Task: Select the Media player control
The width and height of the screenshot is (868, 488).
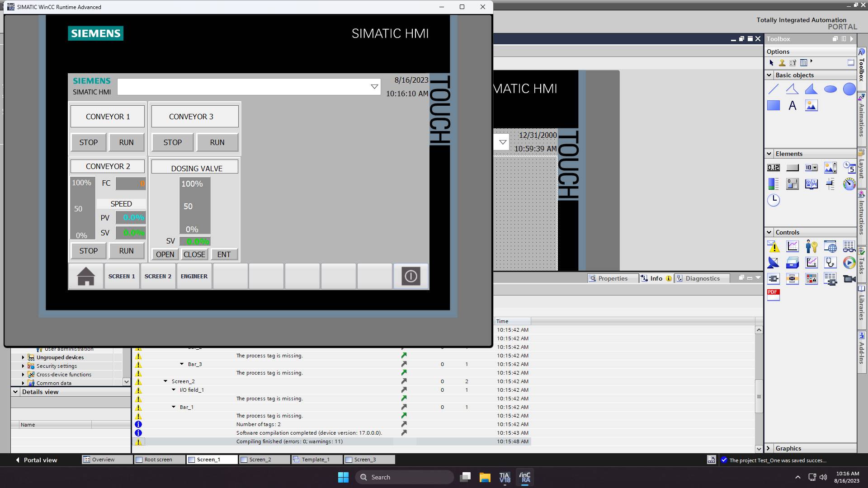Action: point(849,263)
